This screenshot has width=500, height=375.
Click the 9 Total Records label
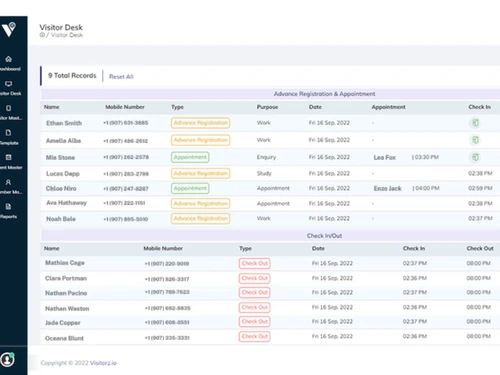pyautogui.click(x=72, y=76)
